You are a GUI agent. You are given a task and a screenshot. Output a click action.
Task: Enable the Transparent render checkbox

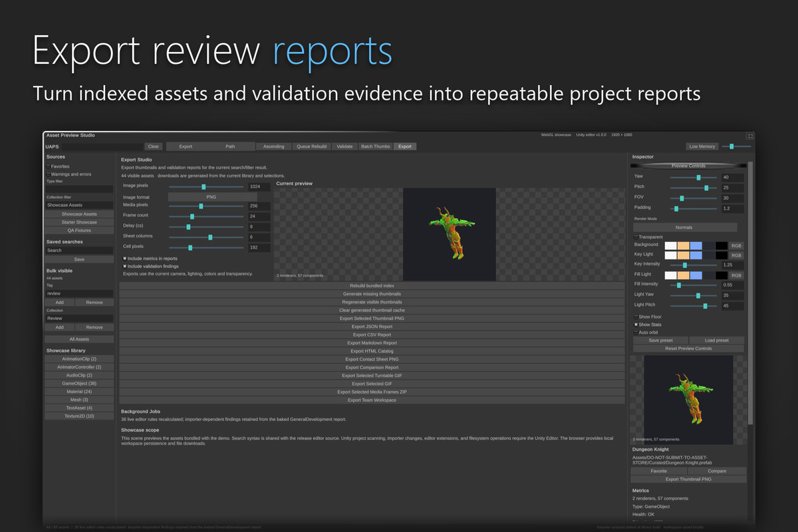point(636,237)
